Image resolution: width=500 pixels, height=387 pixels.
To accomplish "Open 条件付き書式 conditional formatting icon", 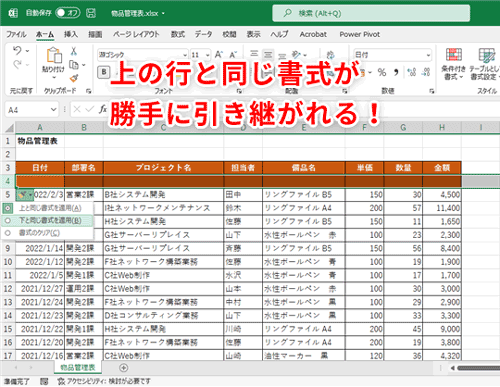I will click(454, 55).
